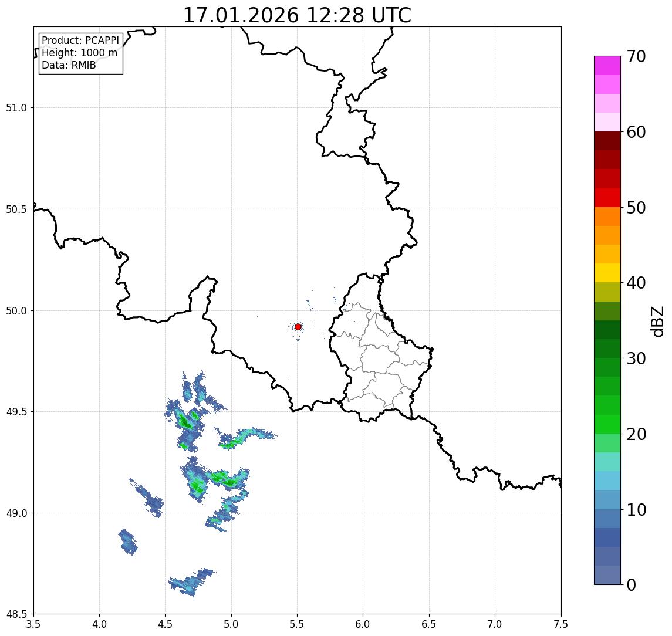672x636 pixels.
Task: Click the latitude axis label '49.0'
Action: (x=16, y=513)
